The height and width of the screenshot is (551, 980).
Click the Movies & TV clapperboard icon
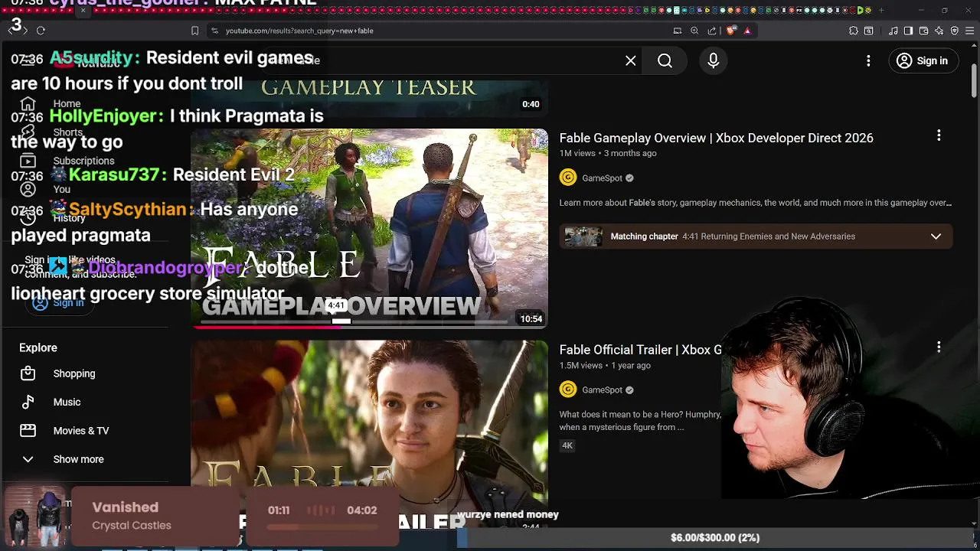coord(28,431)
